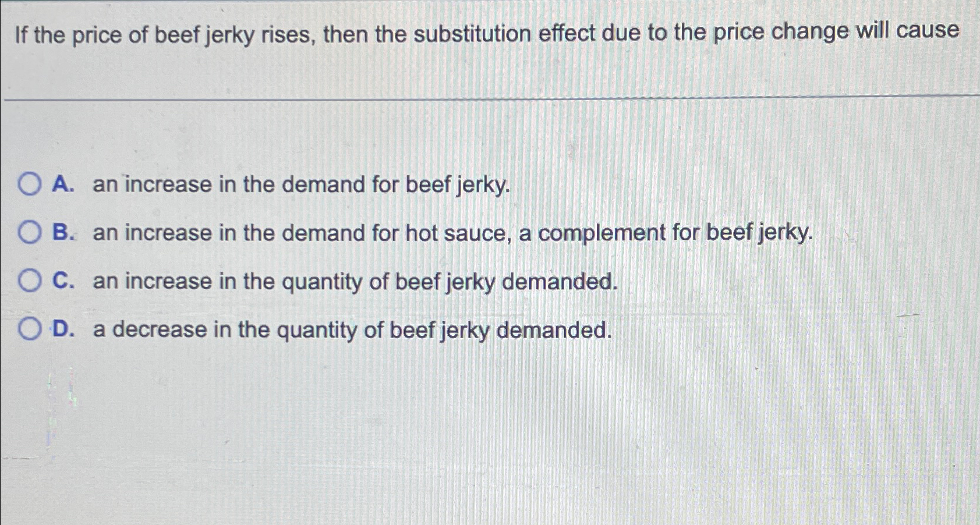The height and width of the screenshot is (525, 980).
Task: Click the horizontal divider line below the question
Action: (x=489, y=98)
